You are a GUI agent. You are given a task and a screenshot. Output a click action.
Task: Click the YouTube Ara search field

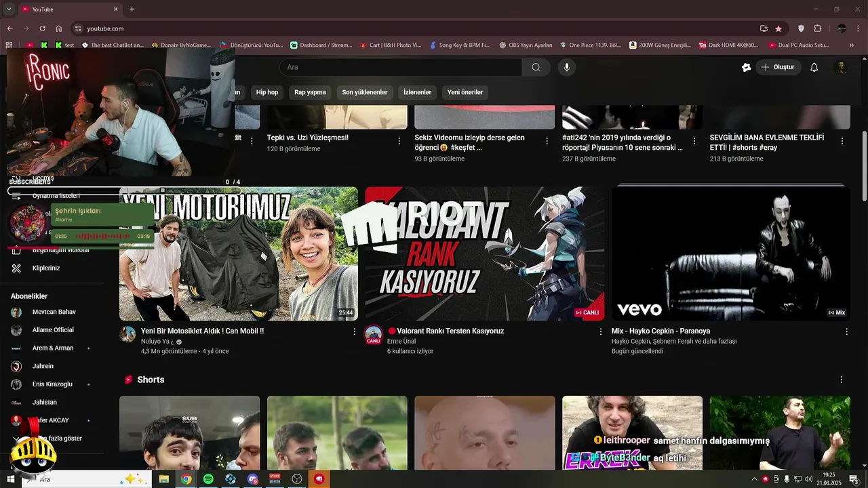(400, 67)
